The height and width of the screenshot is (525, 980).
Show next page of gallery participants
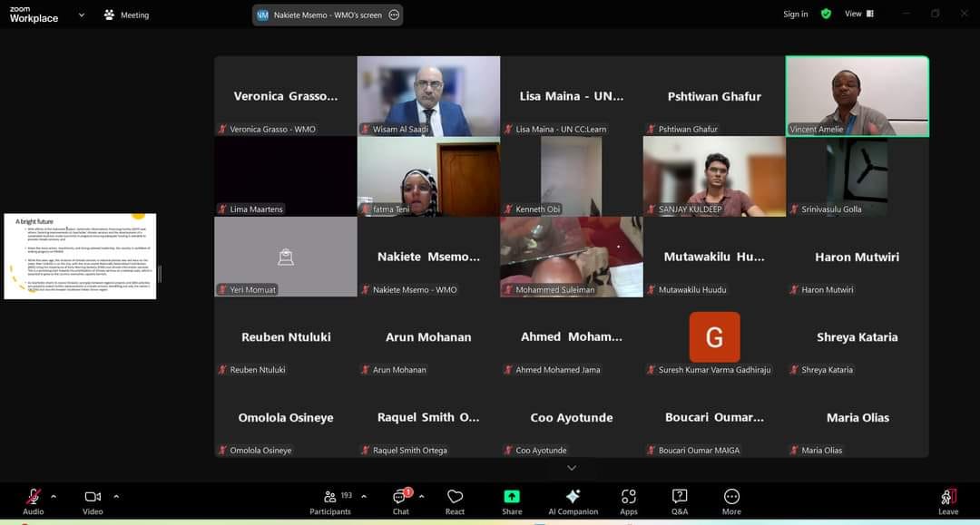click(x=572, y=468)
